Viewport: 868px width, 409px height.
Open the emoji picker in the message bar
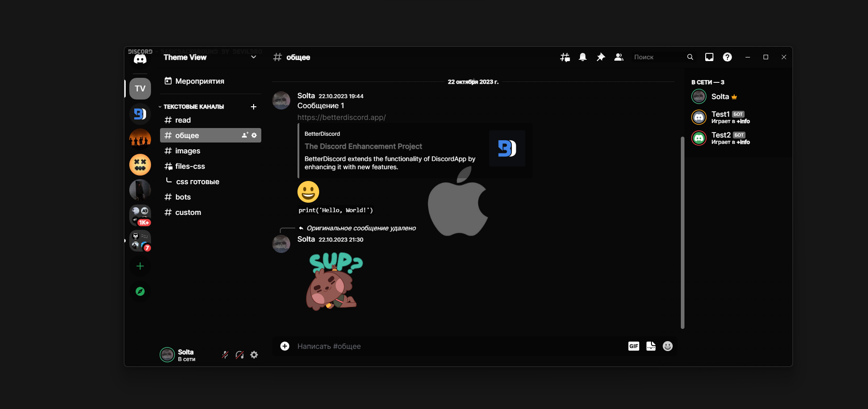point(668,346)
